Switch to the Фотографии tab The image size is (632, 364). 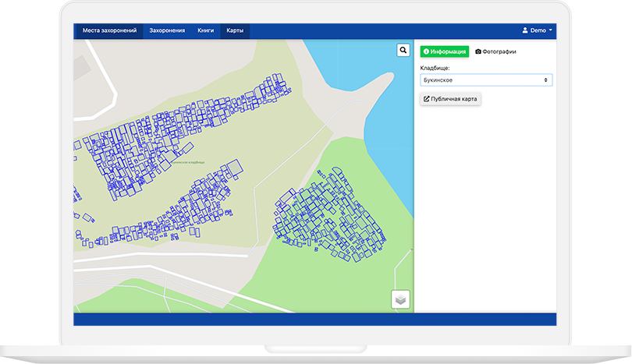(495, 51)
